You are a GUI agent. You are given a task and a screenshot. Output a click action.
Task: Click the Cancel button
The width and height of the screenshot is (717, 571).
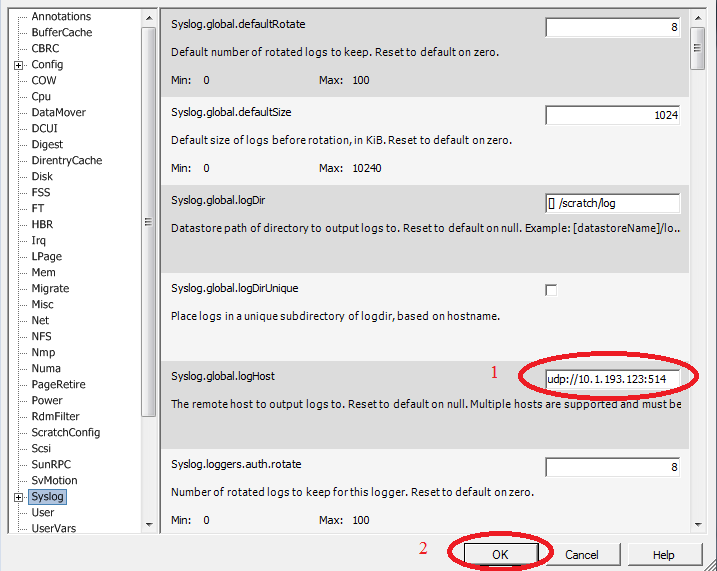click(581, 555)
